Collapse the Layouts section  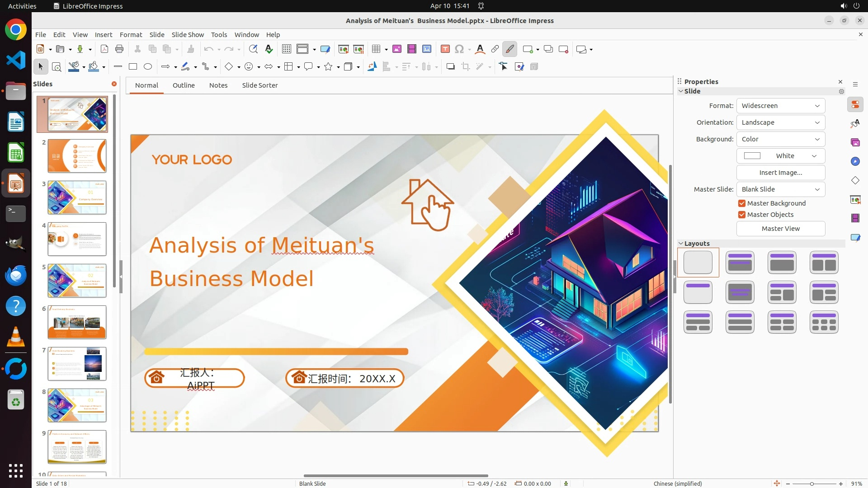(x=681, y=244)
